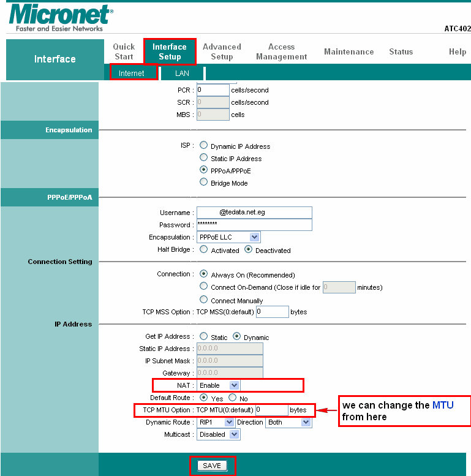View the Status tab

coord(401,51)
